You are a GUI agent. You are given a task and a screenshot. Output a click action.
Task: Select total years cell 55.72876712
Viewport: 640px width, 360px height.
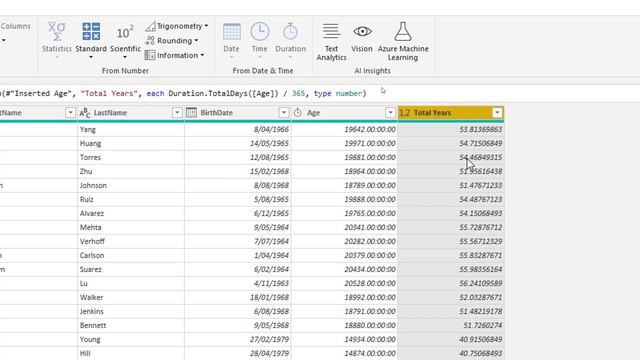[451, 227]
